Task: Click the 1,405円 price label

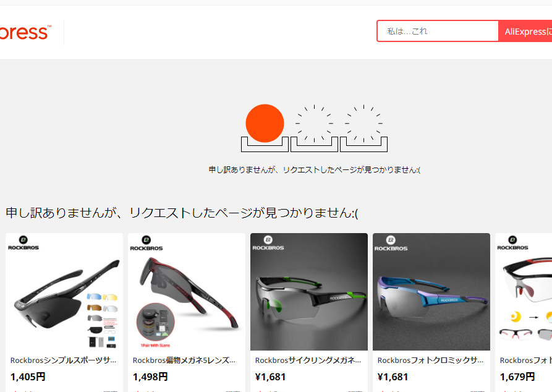Action: tap(28, 377)
